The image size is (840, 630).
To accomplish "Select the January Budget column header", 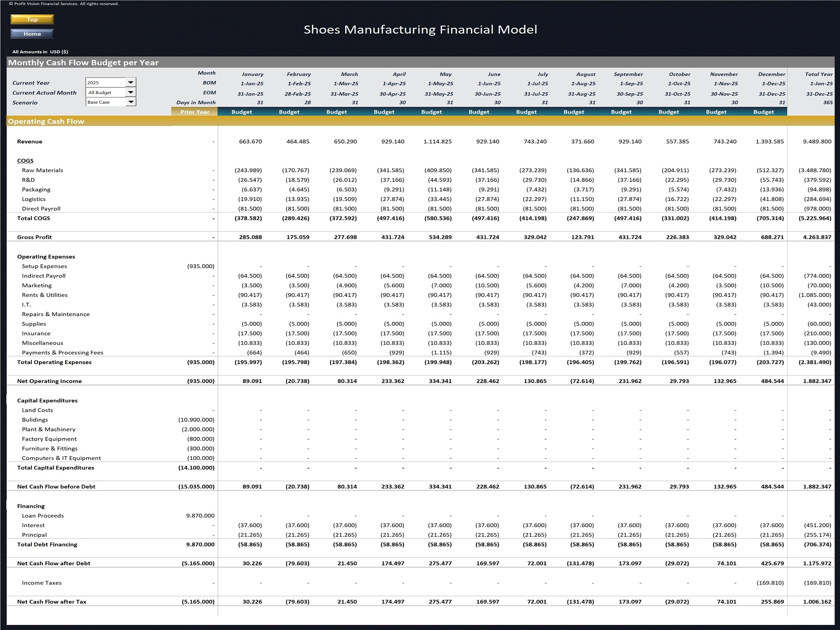I will (242, 112).
